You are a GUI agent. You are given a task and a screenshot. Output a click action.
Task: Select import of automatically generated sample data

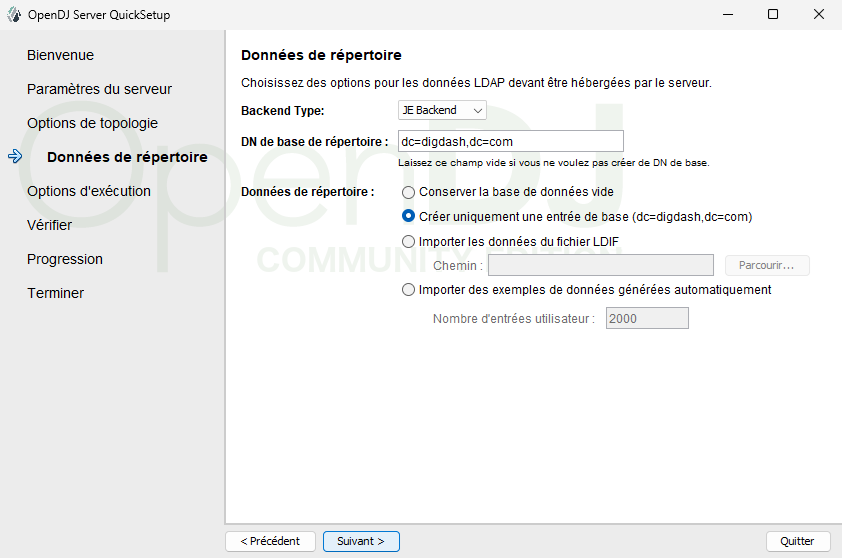pos(408,290)
